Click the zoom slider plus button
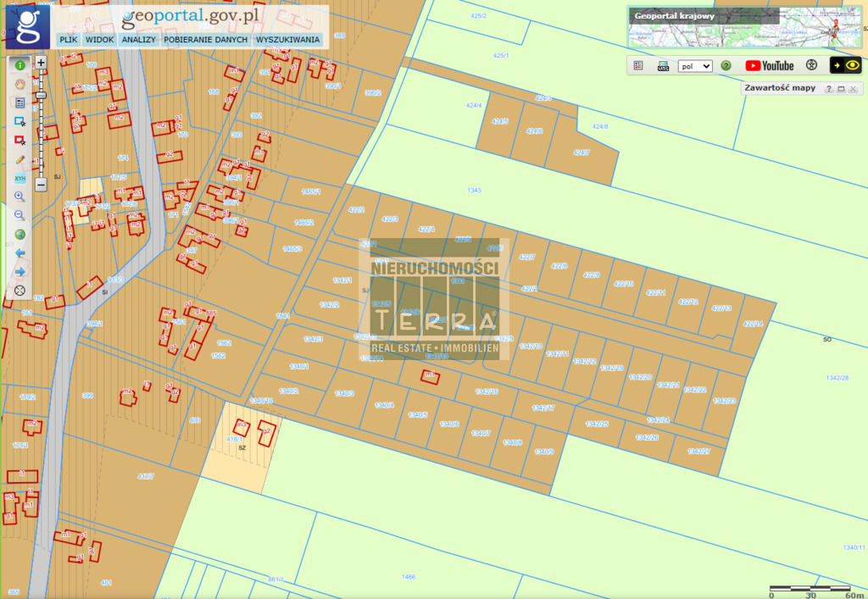 tap(41, 63)
